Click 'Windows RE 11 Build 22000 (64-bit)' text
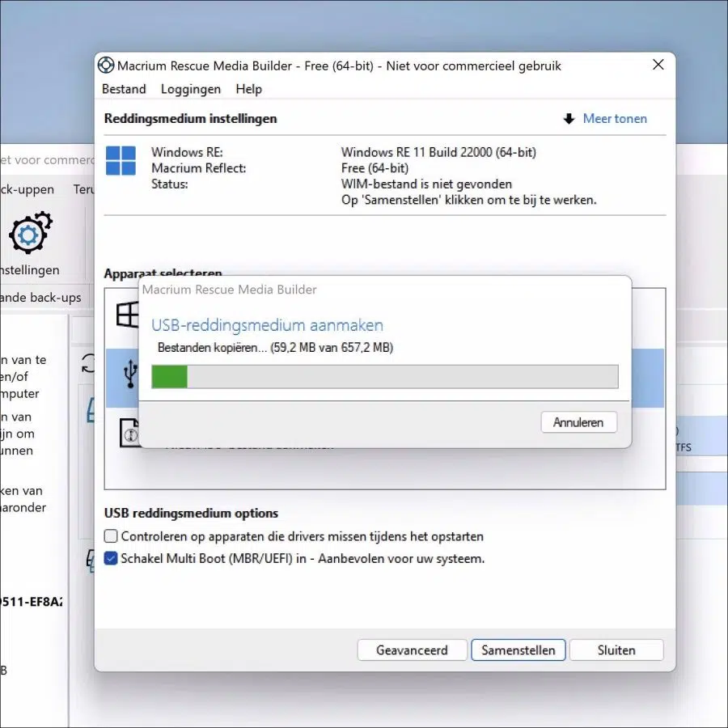The image size is (728, 728). tap(438, 152)
